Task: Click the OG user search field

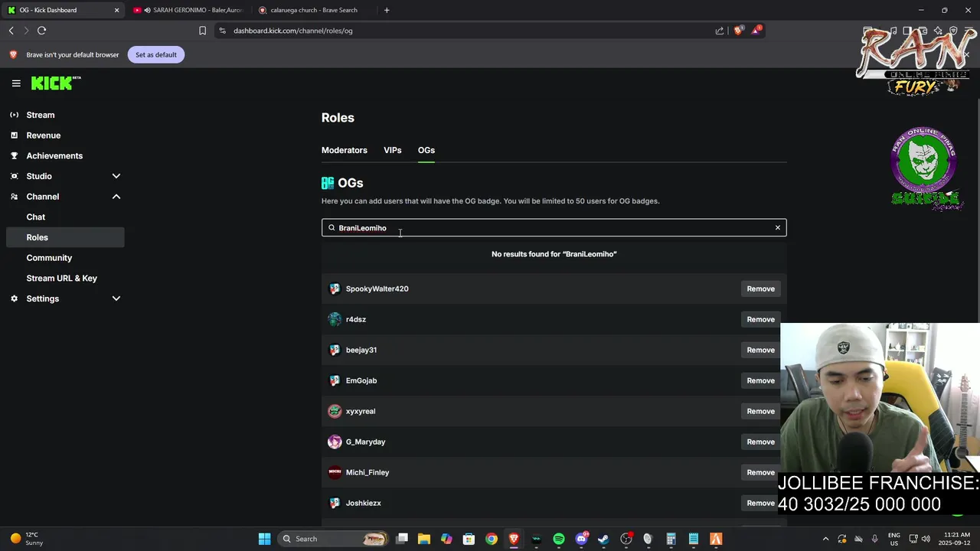Action: [554, 228]
